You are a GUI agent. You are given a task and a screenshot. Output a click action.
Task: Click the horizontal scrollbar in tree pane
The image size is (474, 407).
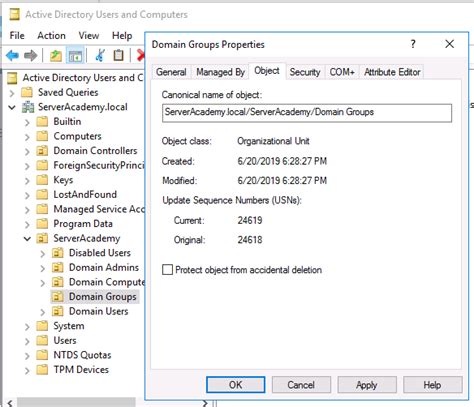click(x=76, y=402)
